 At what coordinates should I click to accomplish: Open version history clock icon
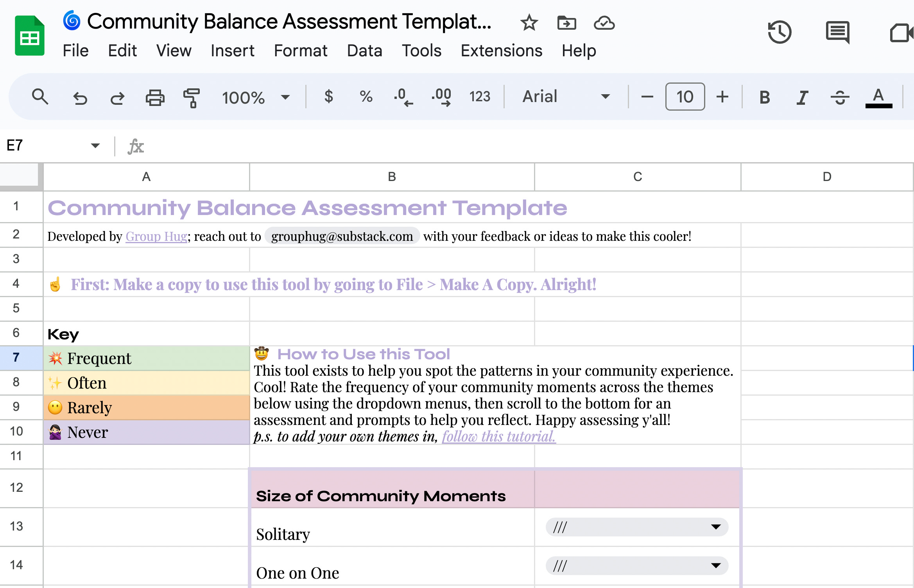pyautogui.click(x=779, y=32)
